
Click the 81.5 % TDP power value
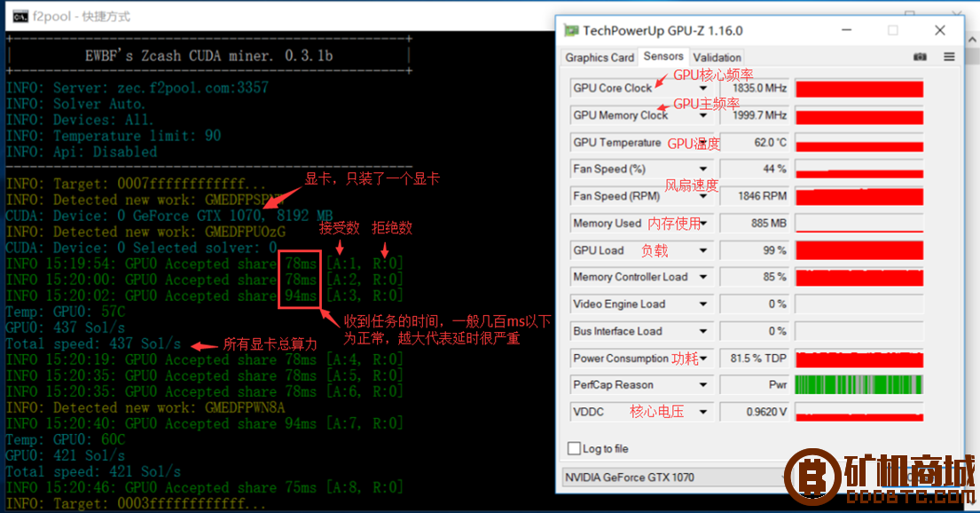(755, 359)
